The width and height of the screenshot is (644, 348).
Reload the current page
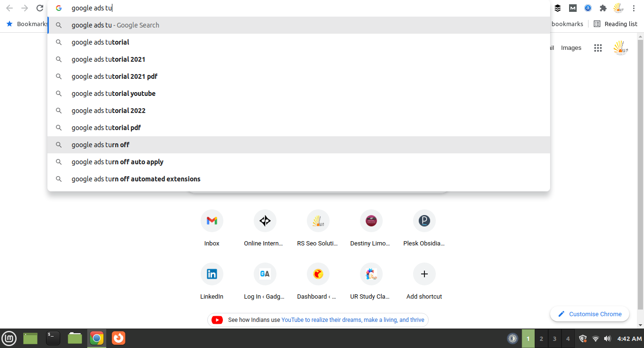40,8
